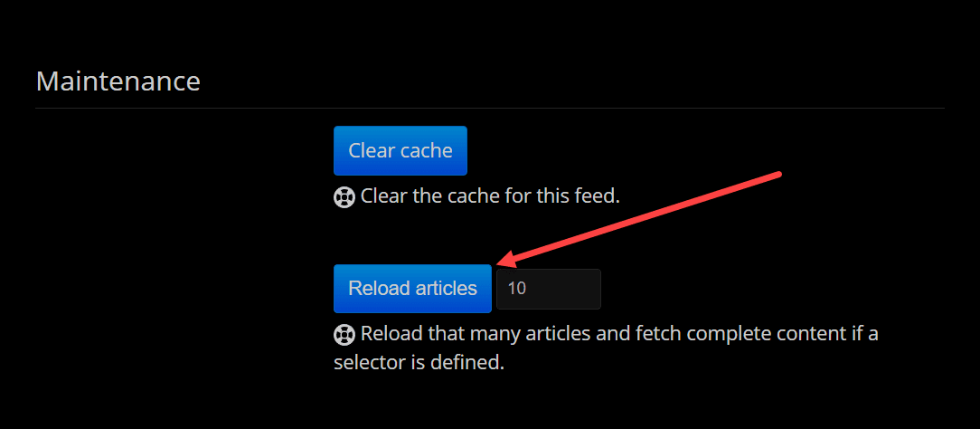
Task: Click the lifebuoy icon beside Reload that many
Action: [344, 334]
